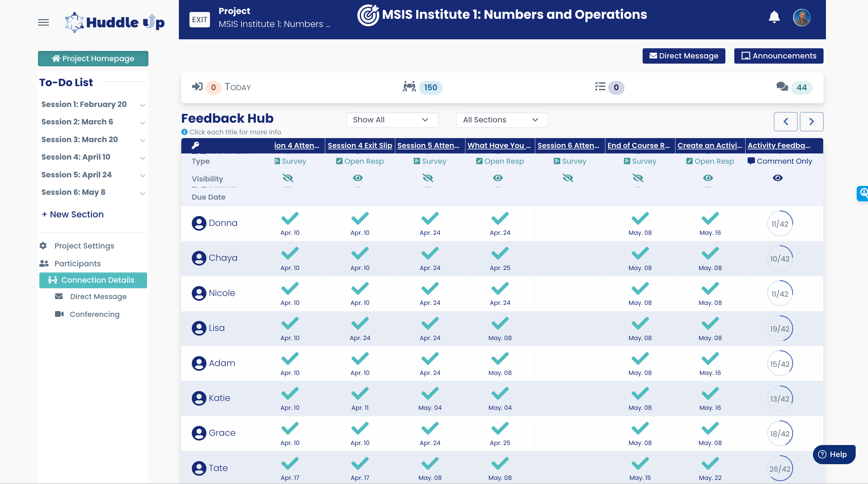The image size is (868, 484).
Task: Open Tate's 26/42 progress circle
Action: pyautogui.click(x=780, y=469)
